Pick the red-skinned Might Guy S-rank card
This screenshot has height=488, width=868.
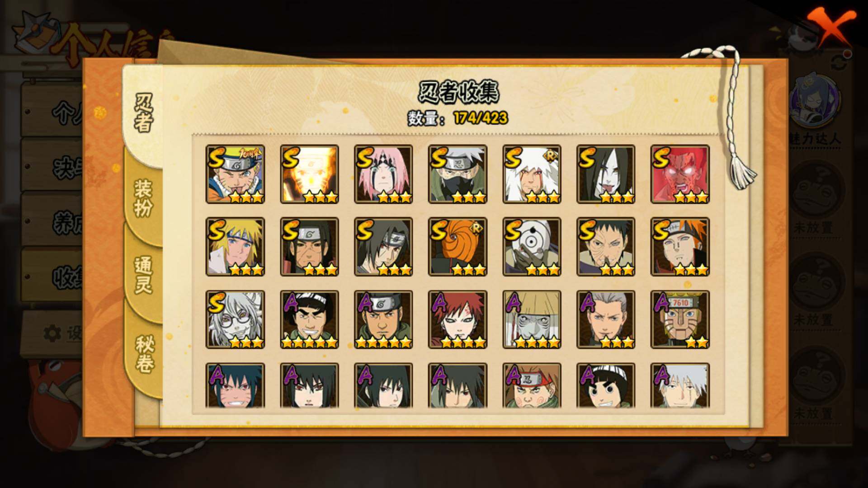[680, 174]
